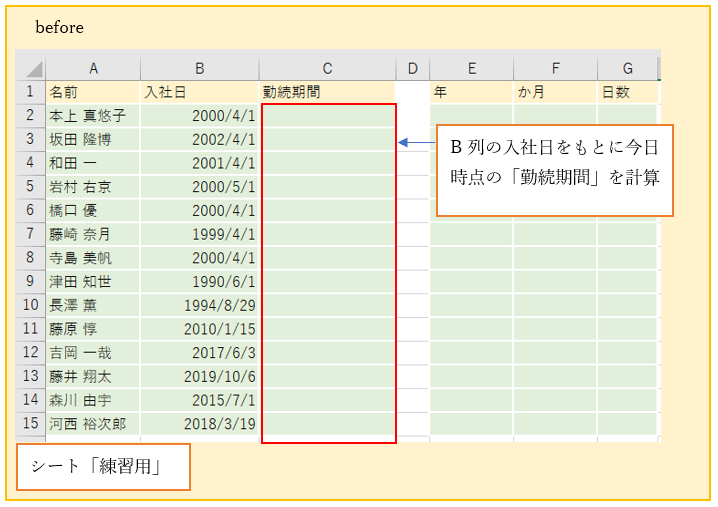
Task: Select column B header
Action: tap(200, 69)
